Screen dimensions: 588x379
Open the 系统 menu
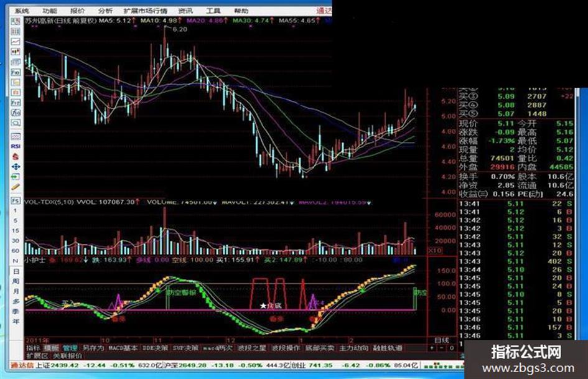tap(22, 11)
